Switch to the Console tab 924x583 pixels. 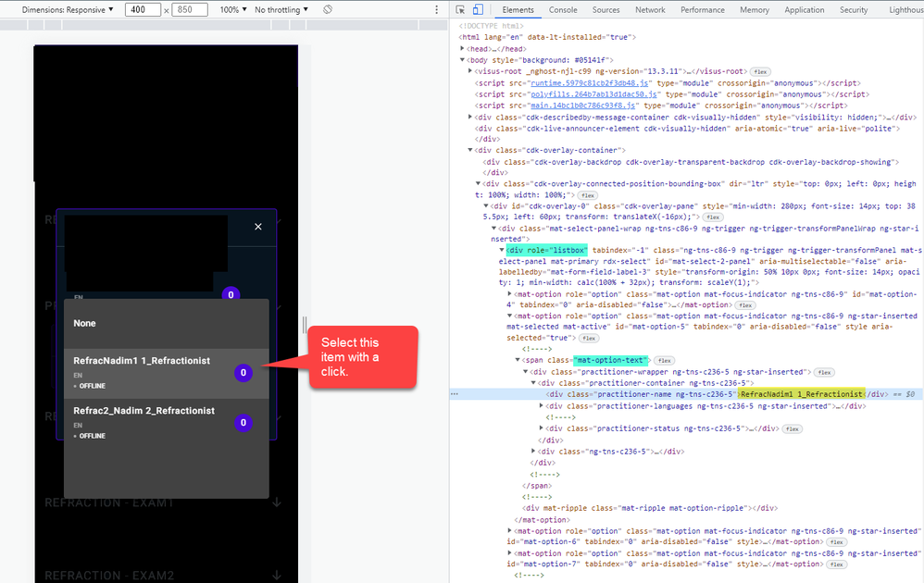point(563,9)
